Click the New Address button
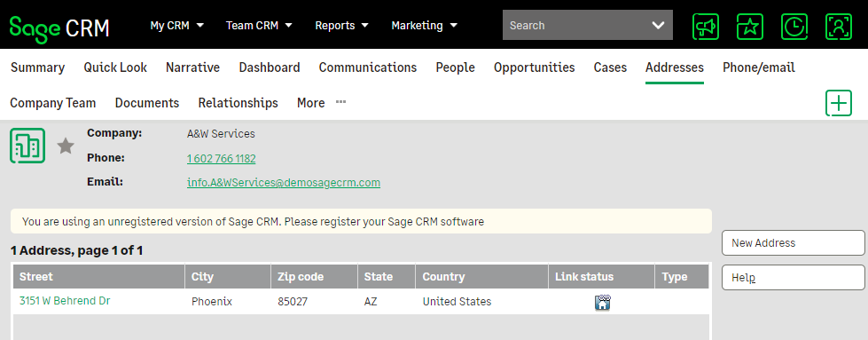Image resolution: width=868 pixels, height=340 pixels. [794, 243]
